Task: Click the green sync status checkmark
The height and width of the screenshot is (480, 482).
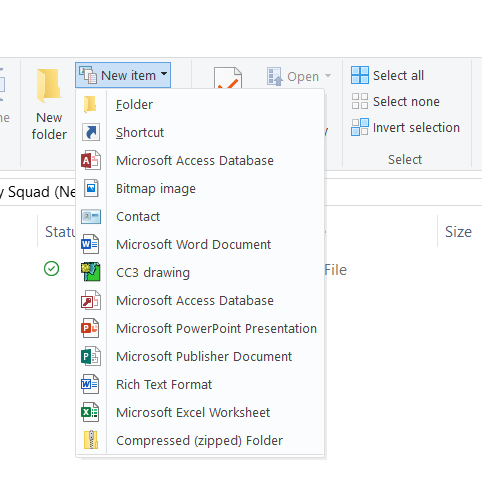Action: coord(52,269)
